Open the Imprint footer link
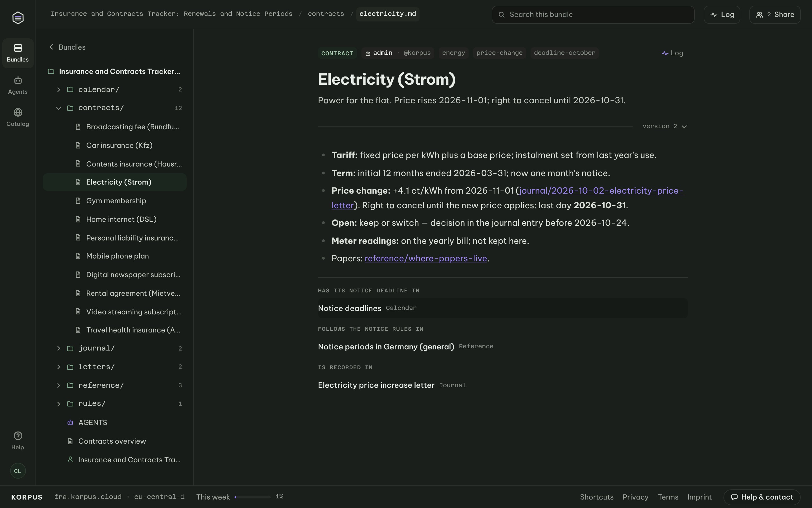The image size is (812, 508). click(699, 497)
